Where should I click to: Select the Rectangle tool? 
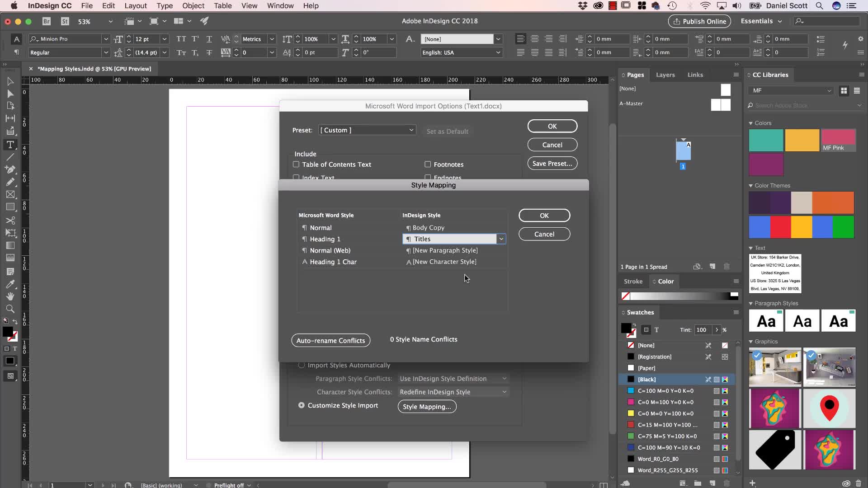[10, 207]
